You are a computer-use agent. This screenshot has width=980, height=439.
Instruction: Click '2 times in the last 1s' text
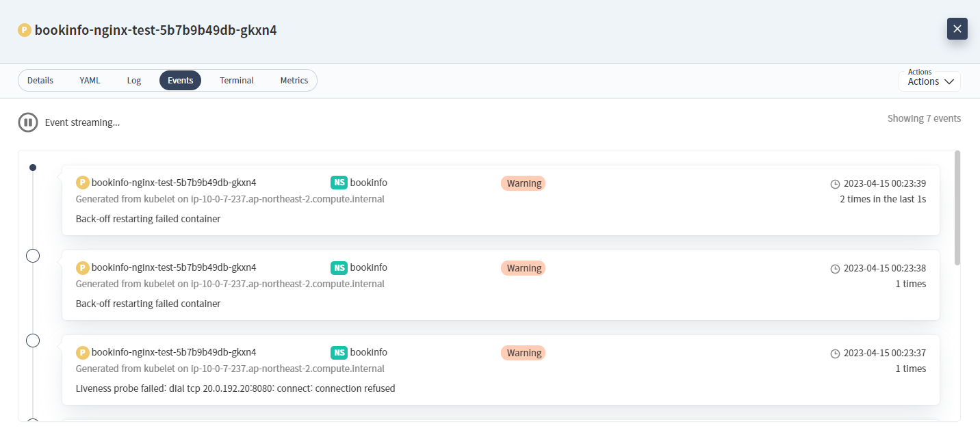click(883, 199)
